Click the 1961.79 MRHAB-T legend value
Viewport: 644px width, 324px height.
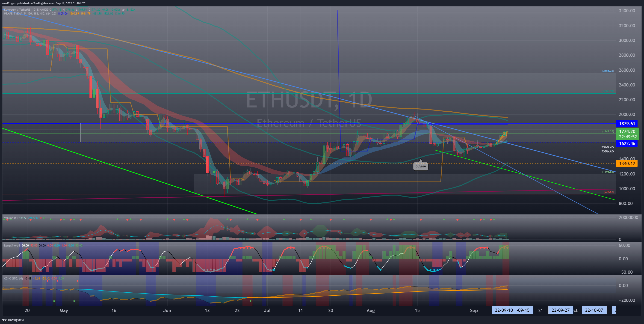click(x=86, y=14)
